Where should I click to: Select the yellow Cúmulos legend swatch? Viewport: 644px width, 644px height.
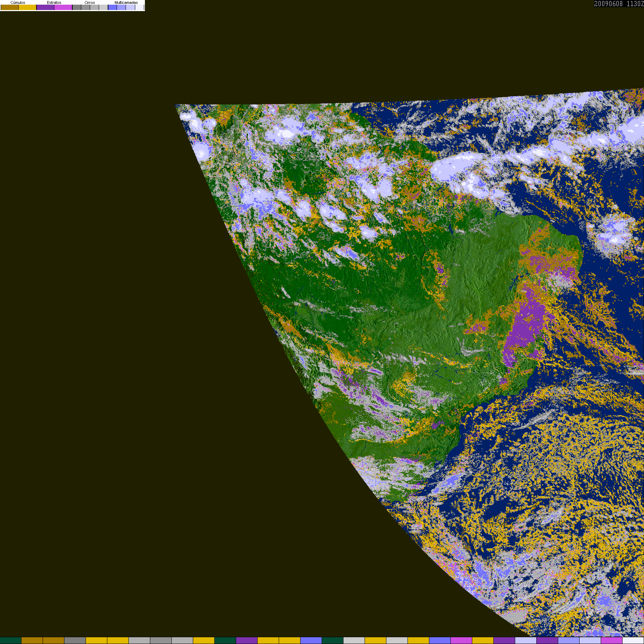coord(28,7)
